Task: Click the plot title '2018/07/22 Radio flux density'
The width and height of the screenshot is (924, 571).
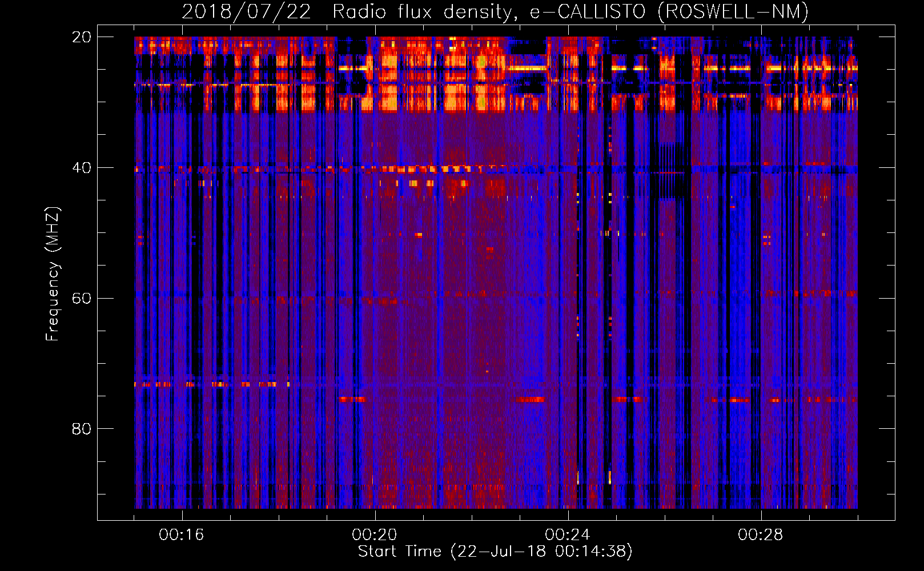Action: [x=495, y=11]
